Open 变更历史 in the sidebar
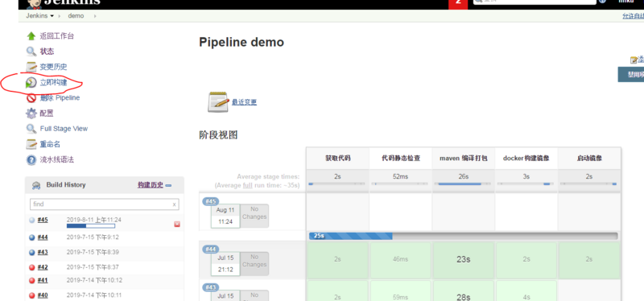Image resolution: width=644 pixels, height=301 pixels. 53,67
